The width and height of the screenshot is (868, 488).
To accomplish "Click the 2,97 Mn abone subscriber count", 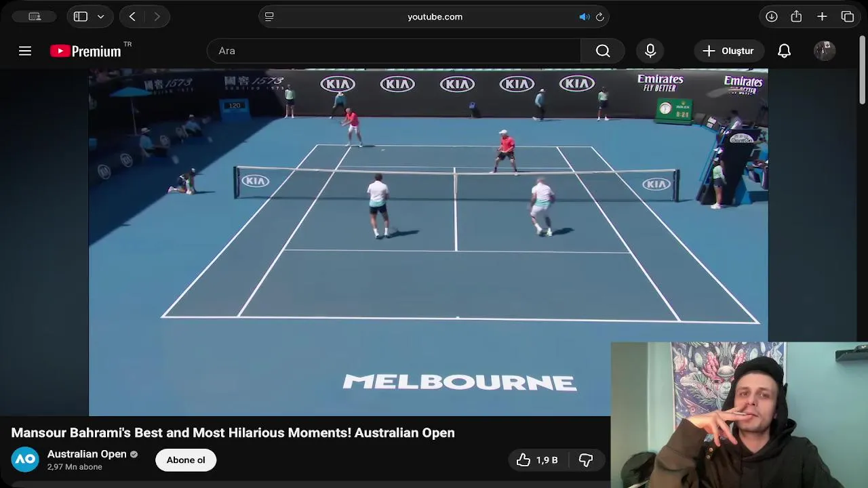I will click(75, 467).
